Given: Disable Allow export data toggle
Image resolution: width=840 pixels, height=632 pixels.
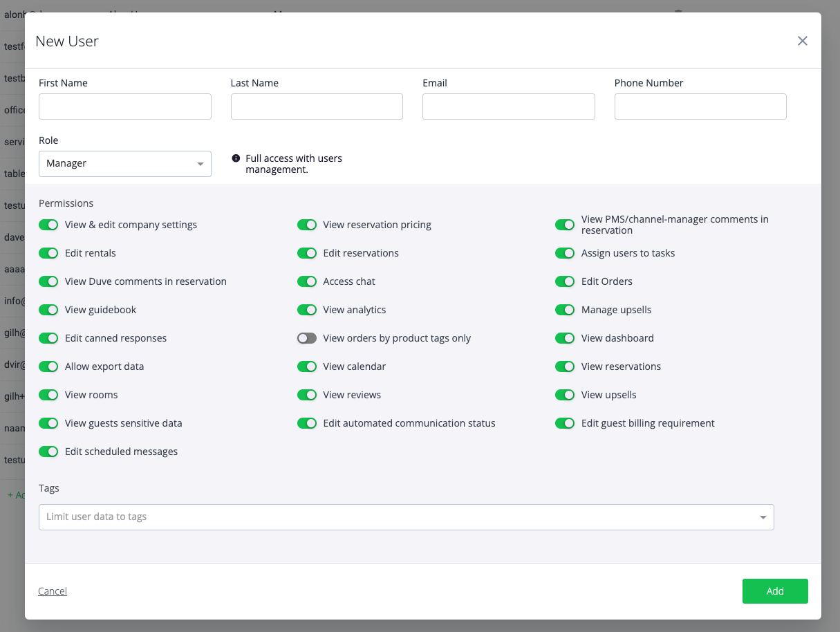Looking at the screenshot, I should (48, 366).
